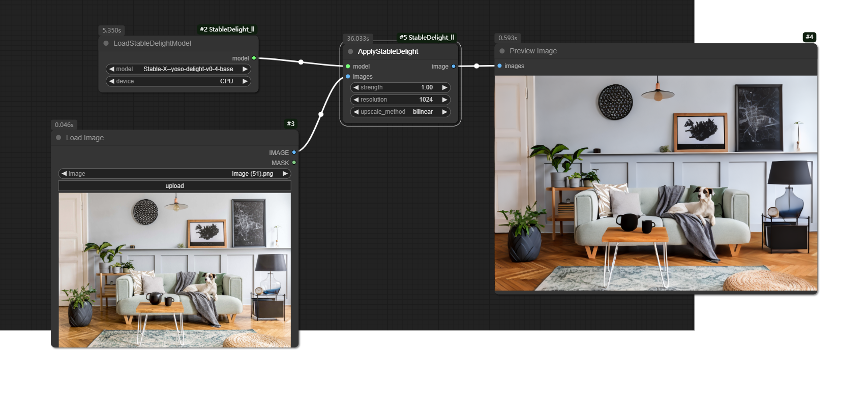Collapse the ApplyStableDelight node via its dot
Image resolution: width=868 pixels, height=413 pixels.
point(350,51)
